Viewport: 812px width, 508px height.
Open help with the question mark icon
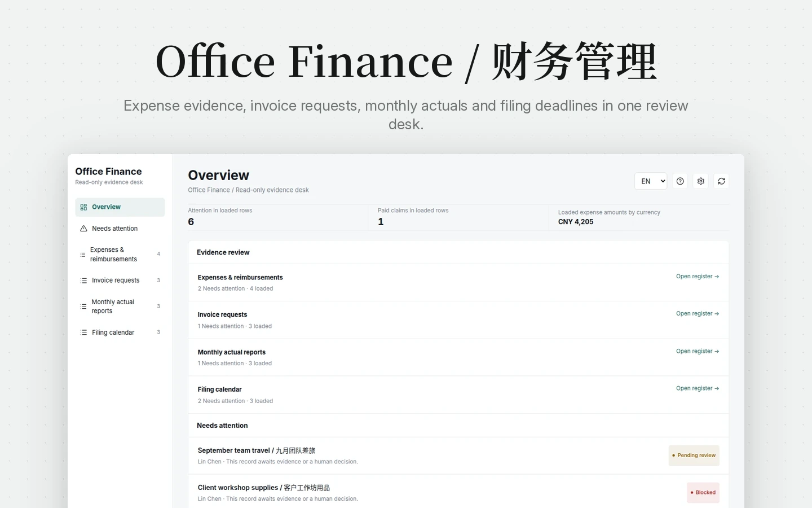pos(680,181)
